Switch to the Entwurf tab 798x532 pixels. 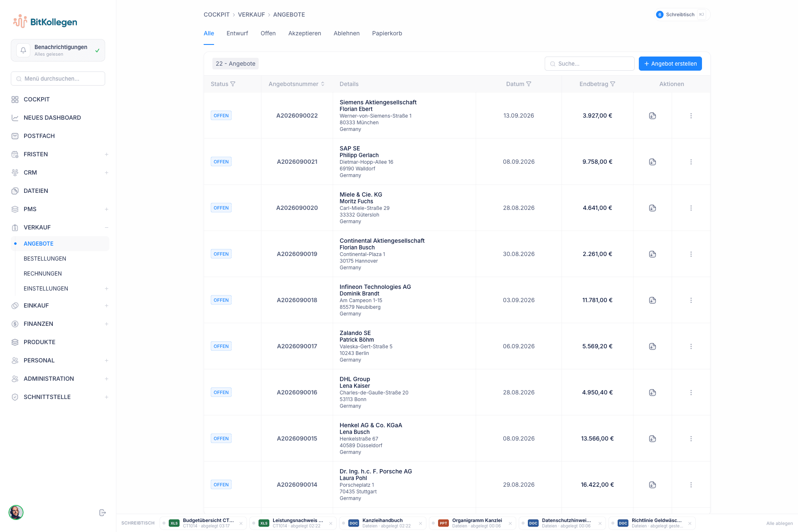pos(237,33)
